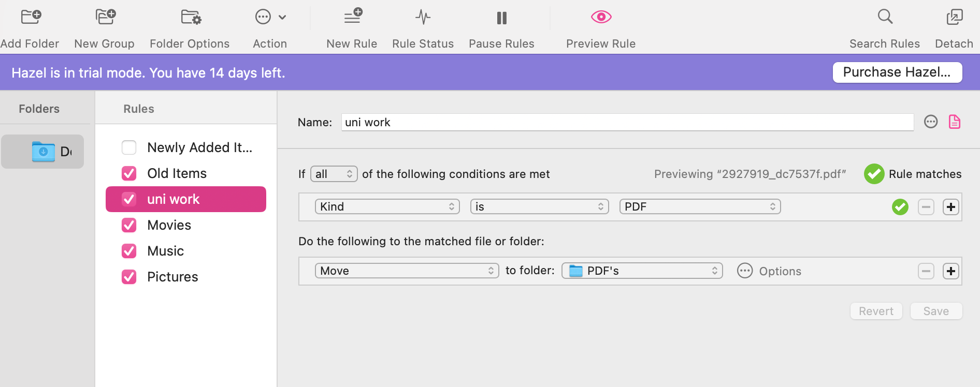This screenshot has height=387, width=980.
Task: Open Folder Options in the toolbar
Action: 190,18
